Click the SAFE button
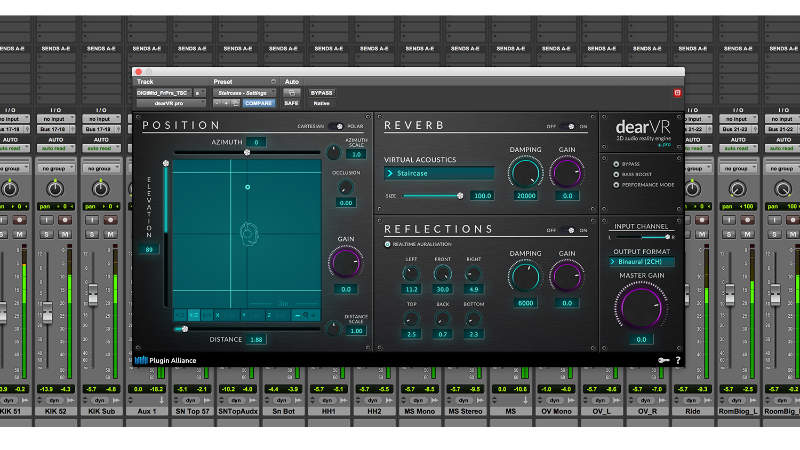 tap(291, 103)
